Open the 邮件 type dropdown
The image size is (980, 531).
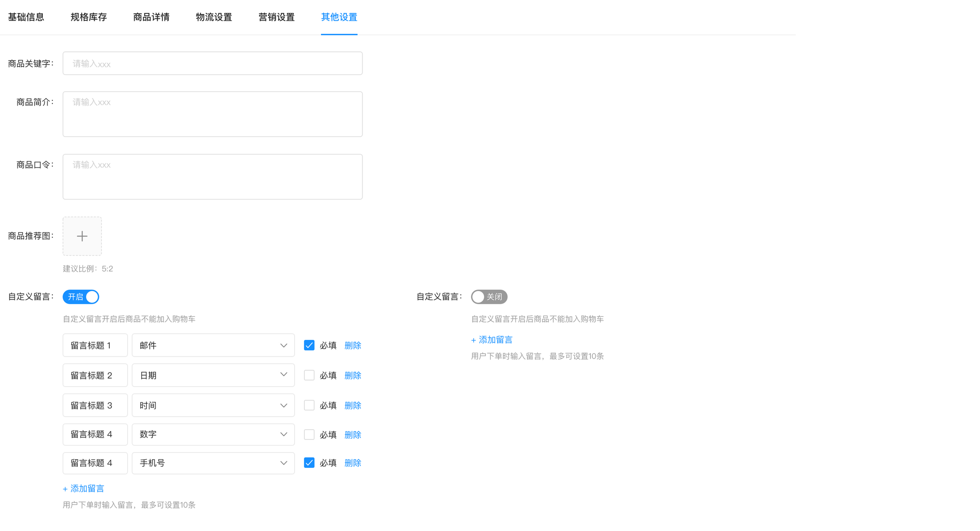click(213, 345)
